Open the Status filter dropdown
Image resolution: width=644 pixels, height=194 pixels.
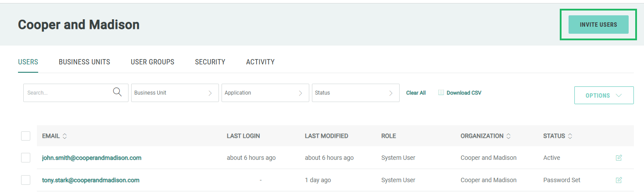[x=355, y=93]
